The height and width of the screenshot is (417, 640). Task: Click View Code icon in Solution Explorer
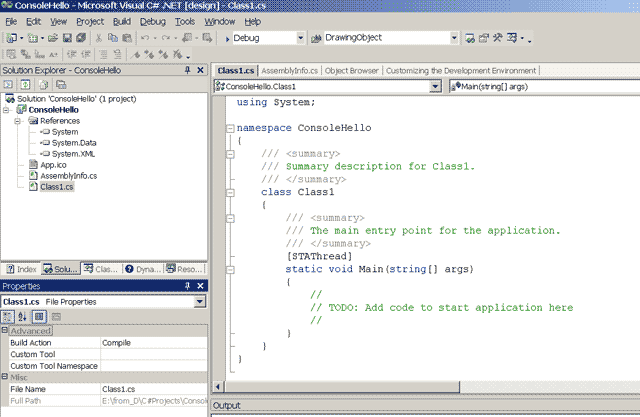coord(8,85)
